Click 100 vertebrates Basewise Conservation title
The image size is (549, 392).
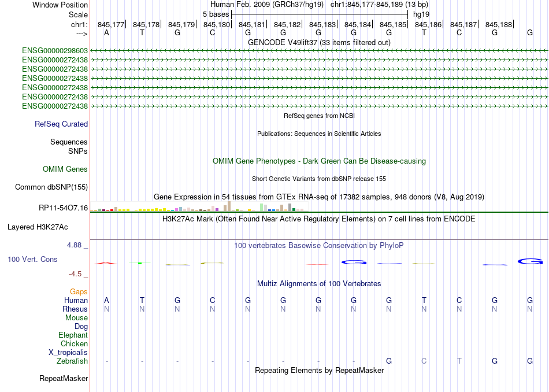[319, 246]
